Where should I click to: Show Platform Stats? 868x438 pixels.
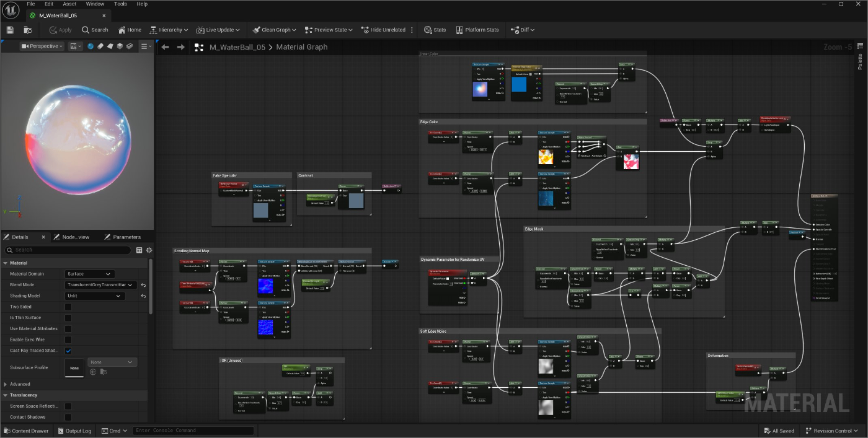coord(477,30)
